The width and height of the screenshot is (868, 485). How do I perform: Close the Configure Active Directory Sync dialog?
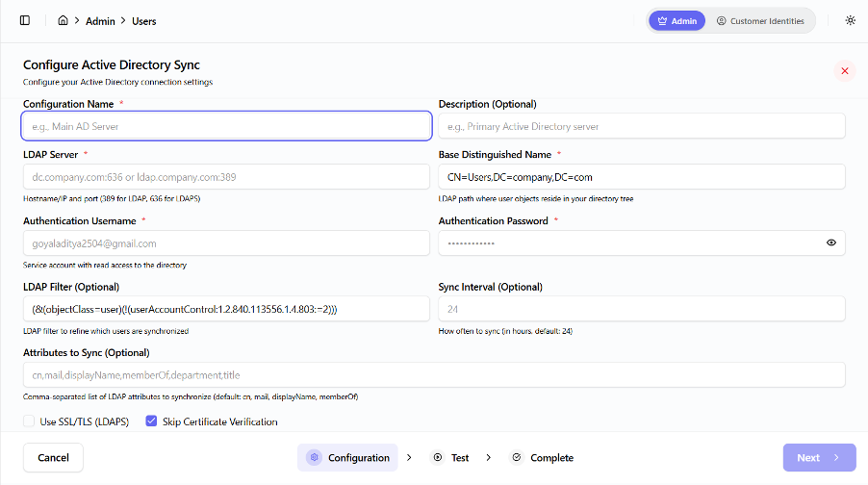(x=845, y=71)
